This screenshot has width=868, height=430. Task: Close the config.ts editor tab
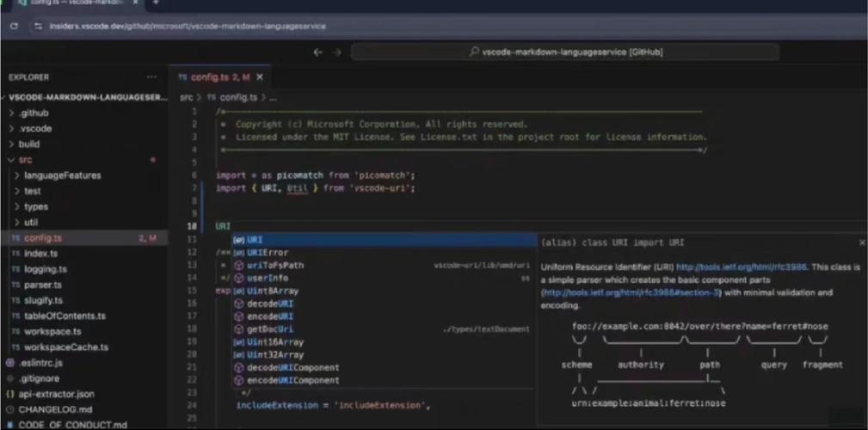coord(260,77)
